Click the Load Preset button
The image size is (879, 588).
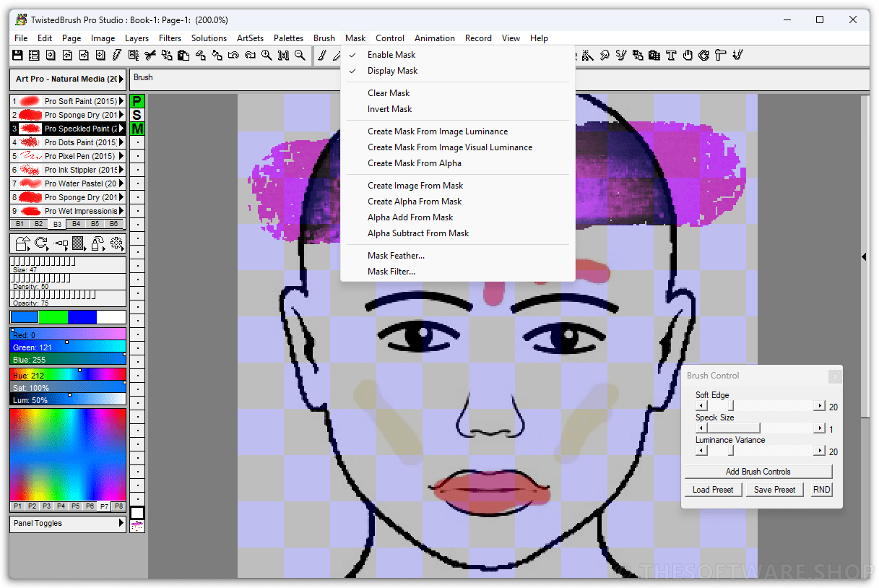tap(713, 490)
